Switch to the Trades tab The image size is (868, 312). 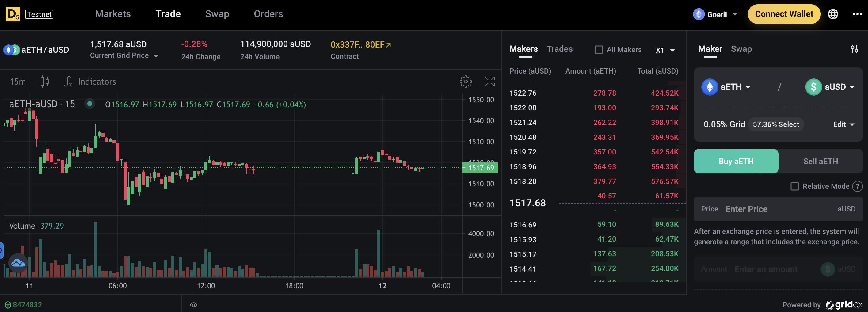pyautogui.click(x=559, y=49)
